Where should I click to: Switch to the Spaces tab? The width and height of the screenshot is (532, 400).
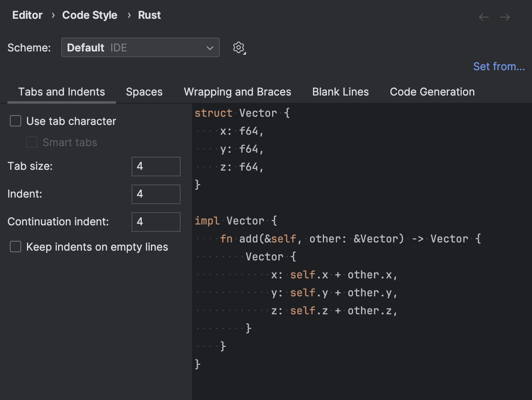click(144, 92)
